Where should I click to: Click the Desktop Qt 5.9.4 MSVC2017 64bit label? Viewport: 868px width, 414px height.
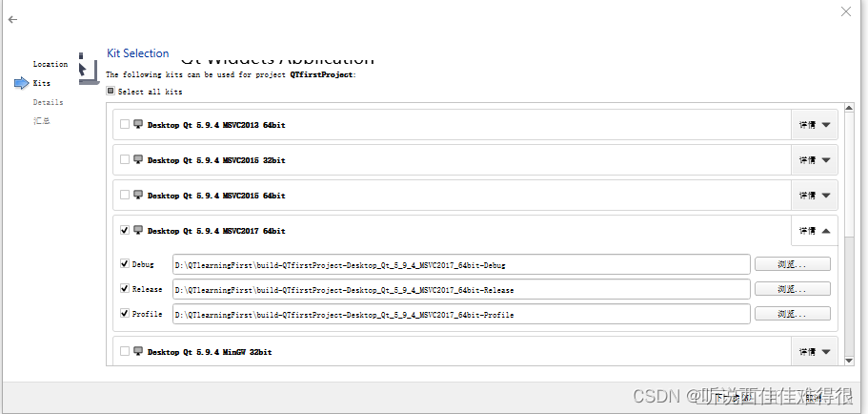pyautogui.click(x=216, y=231)
